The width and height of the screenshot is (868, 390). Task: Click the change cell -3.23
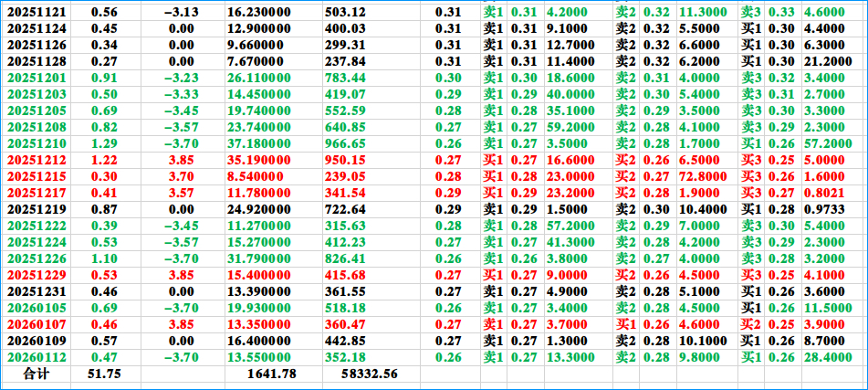pos(182,79)
